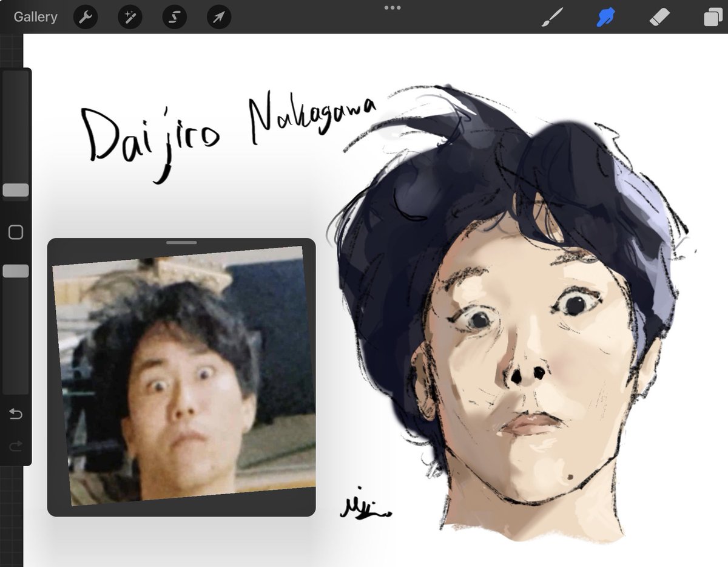Grab the reference window top handle

(181, 242)
